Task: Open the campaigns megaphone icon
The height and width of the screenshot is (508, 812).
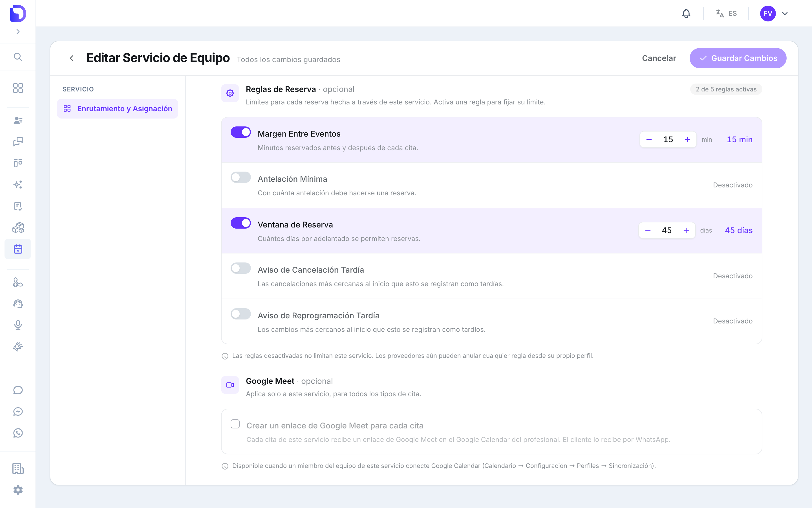Action: (18, 346)
